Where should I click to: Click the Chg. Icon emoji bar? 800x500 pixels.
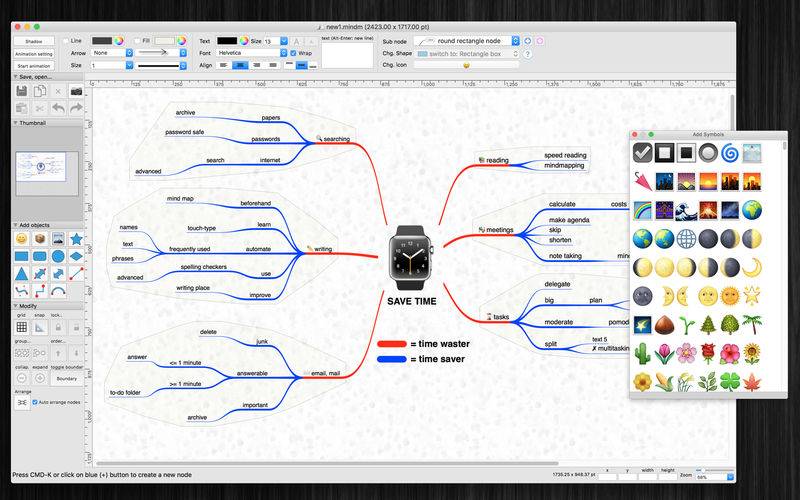point(466,65)
